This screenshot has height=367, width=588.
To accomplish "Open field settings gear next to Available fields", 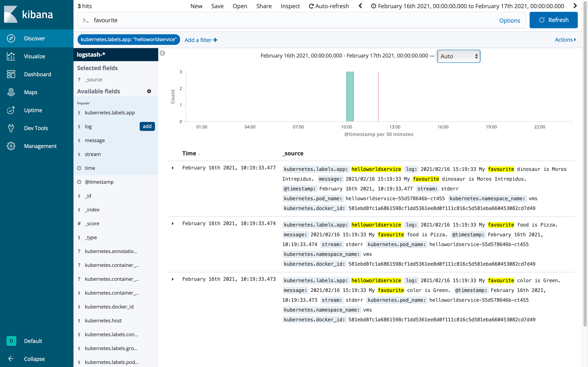I will [149, 91].
